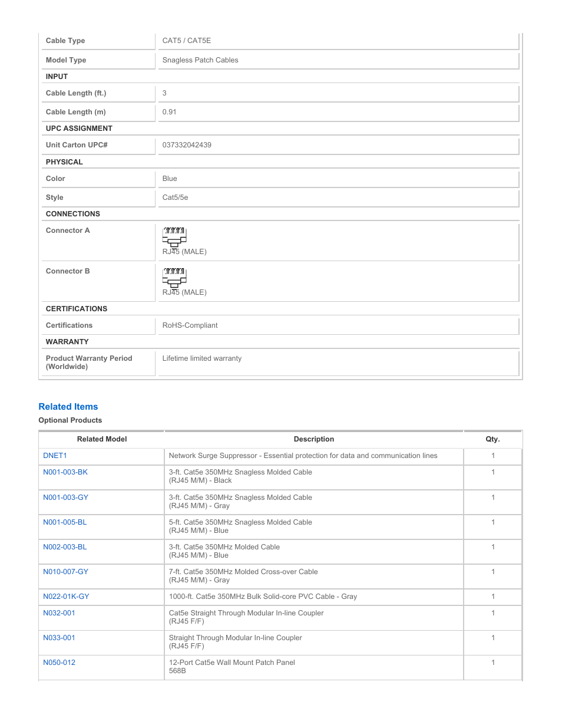Open the N001-005-BL model link

pyautogui.click(x=65, y=522)
